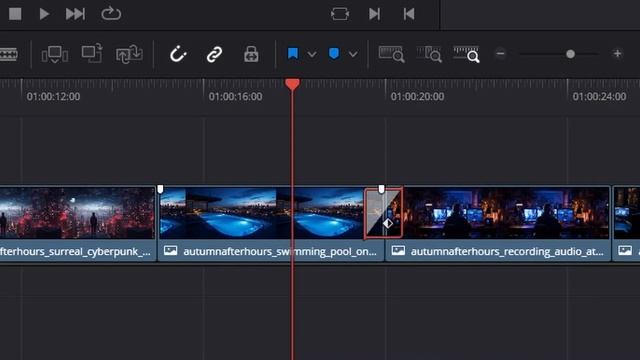Click 01:00:12:00 on the timeline ruler
This screenshot has width=640, height=360.
coord(53,97)
